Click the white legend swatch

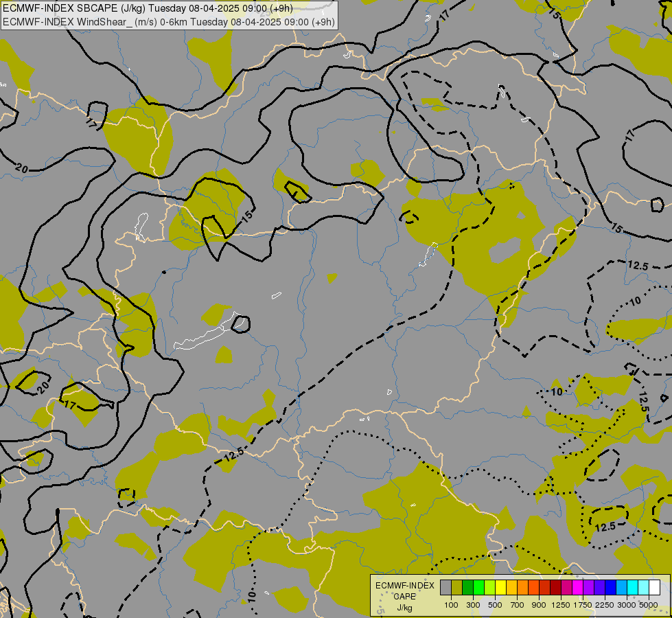pyautogui.click(x=655, y=588)
